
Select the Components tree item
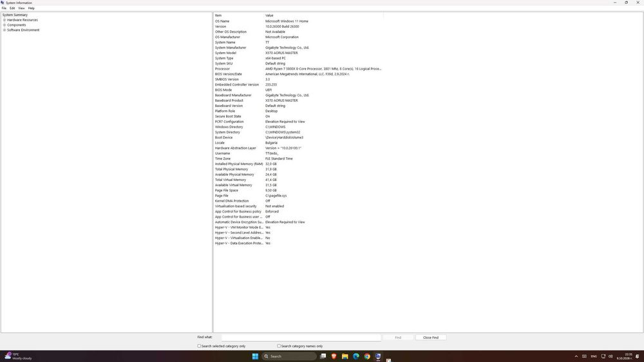click(17, 25)
